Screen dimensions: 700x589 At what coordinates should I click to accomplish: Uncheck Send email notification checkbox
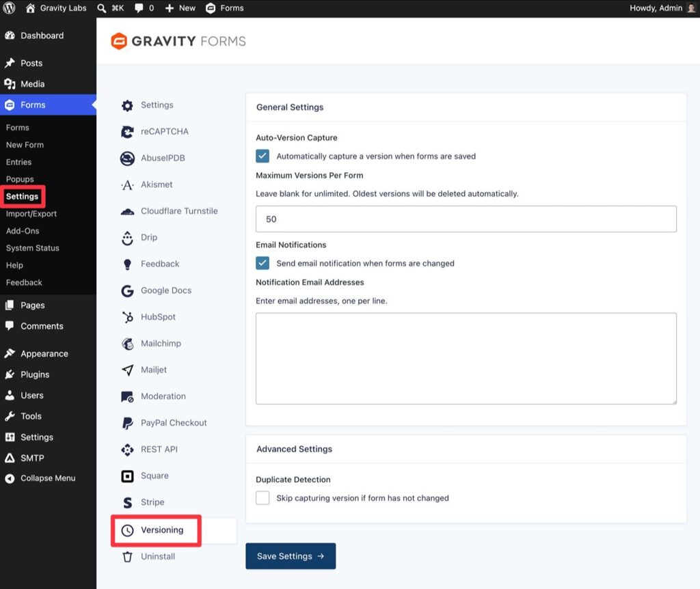pyautogui.click(x=262, y=263)
